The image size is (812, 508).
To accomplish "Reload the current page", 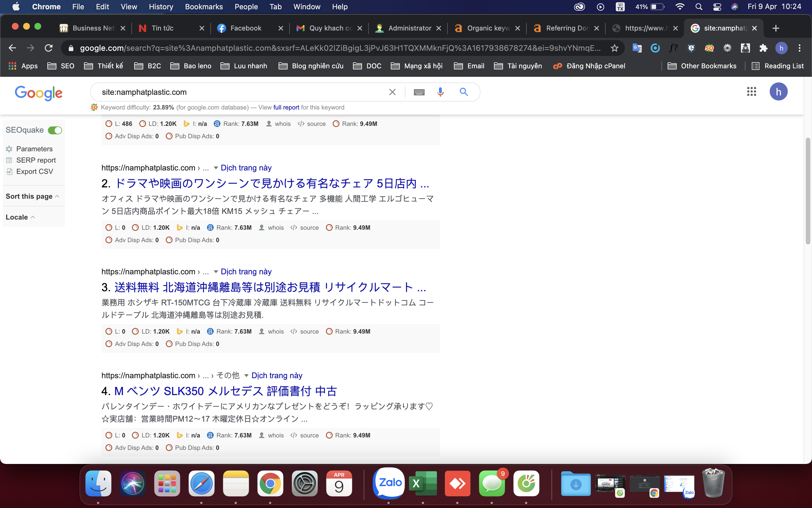I will pyautogui.click(x=49, y=48).
